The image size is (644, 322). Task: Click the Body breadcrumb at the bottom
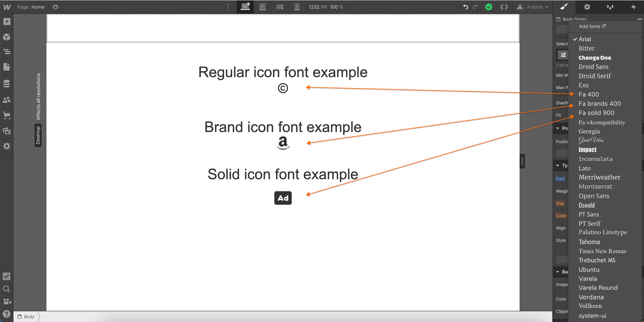click(x=29, y=316)
